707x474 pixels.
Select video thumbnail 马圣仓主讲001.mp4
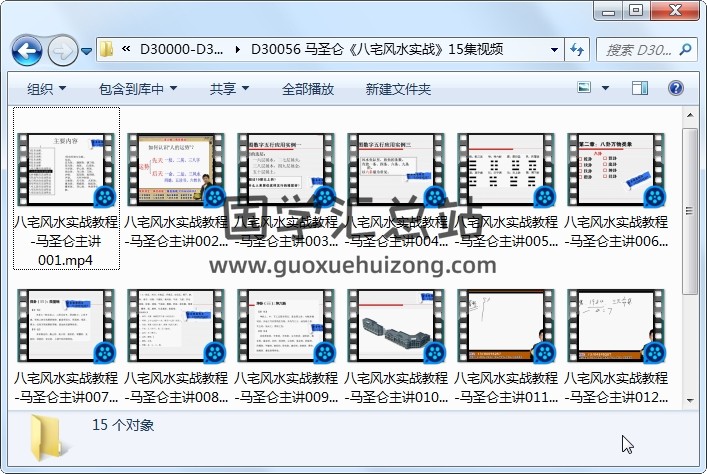click(x=66, y=169)
